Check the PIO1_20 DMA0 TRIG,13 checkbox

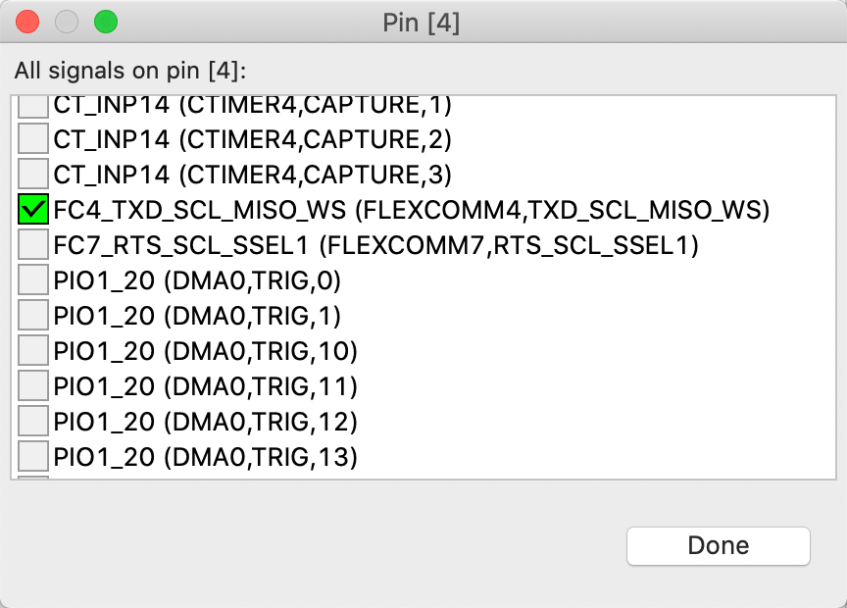coord(33,457)
